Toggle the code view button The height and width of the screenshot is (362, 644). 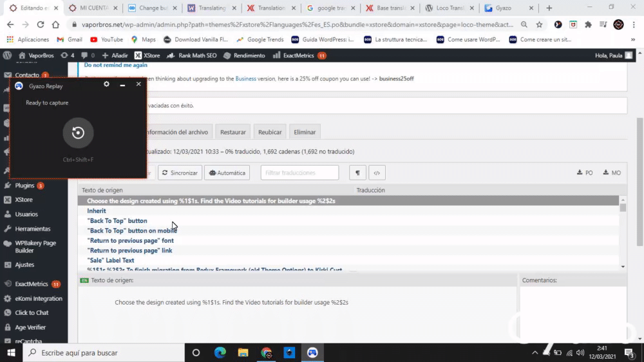coord(377,173)
